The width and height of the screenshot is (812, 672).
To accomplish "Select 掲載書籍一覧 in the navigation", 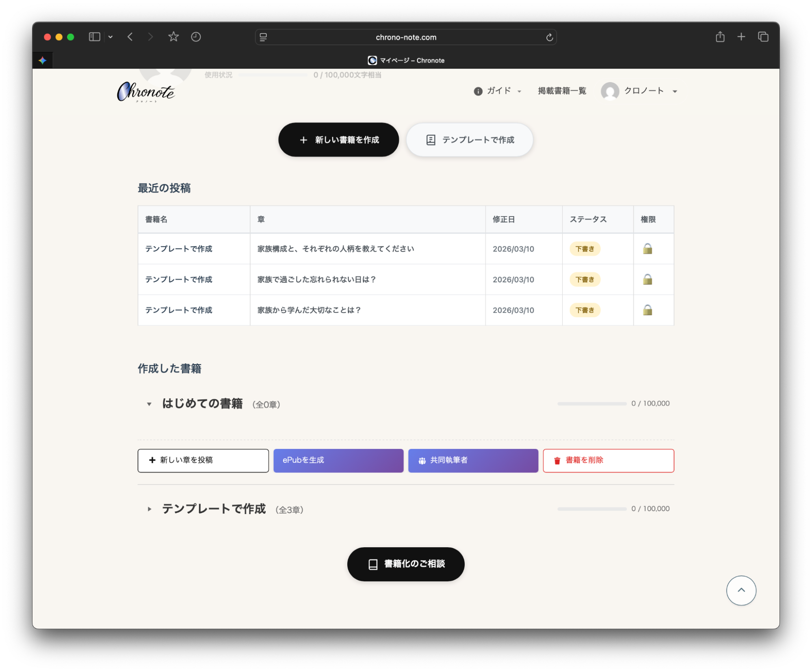I will tap(561, 91).
